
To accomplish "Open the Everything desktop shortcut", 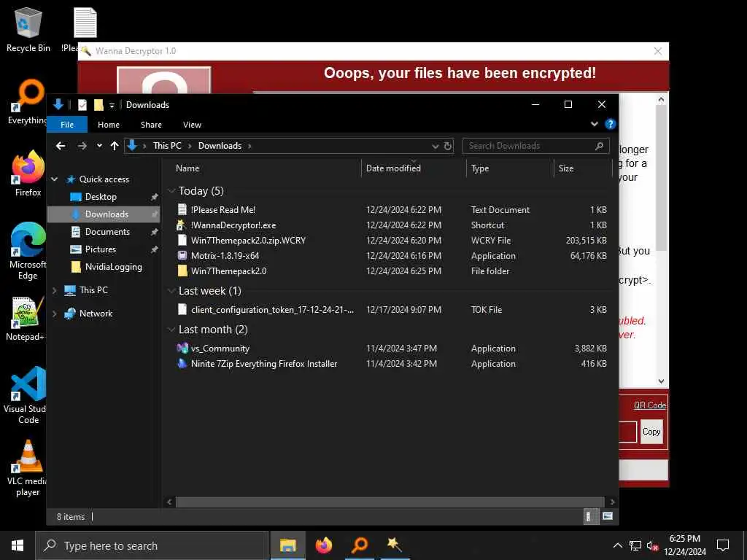I will coord(28,102).
